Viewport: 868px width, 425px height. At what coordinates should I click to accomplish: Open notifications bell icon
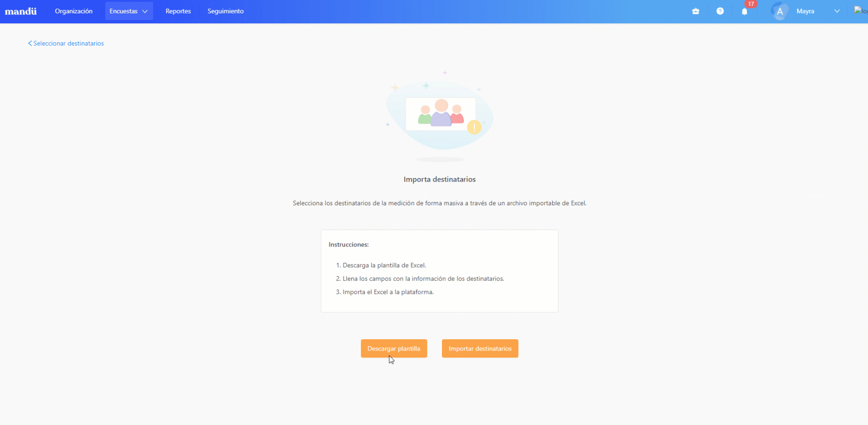[744, 11]
